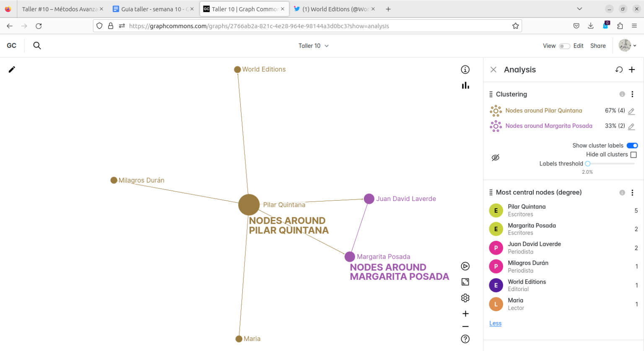Click the GC logo
Viewport: 644px width, 351px height.
tap(12, 46)
